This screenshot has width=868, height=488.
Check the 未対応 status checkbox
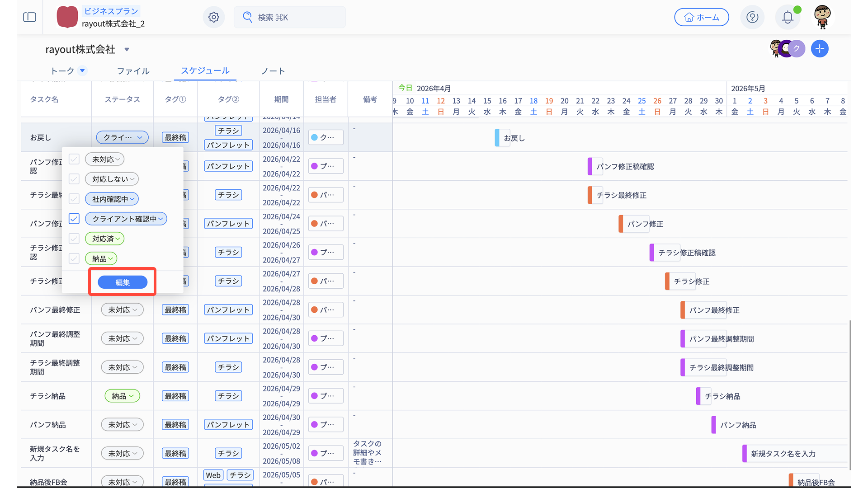74,159
